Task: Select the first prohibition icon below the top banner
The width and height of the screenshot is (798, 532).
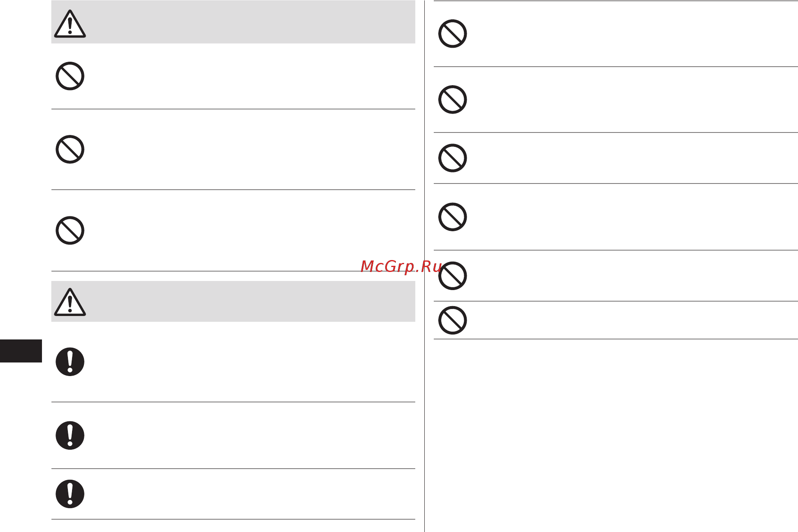Action: click(70, 76)
